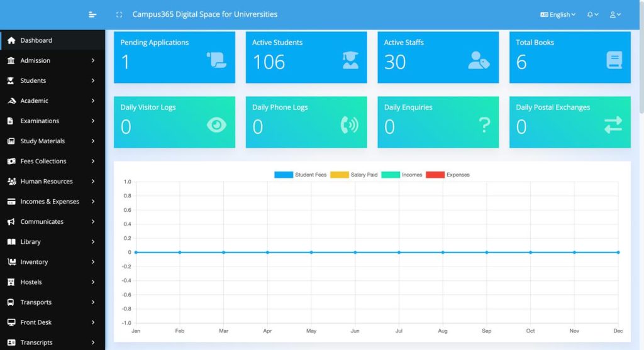This screenshot has height=350, width=644.
Task: Select the Communicates menu item
Action: click(x=53, y=222)
